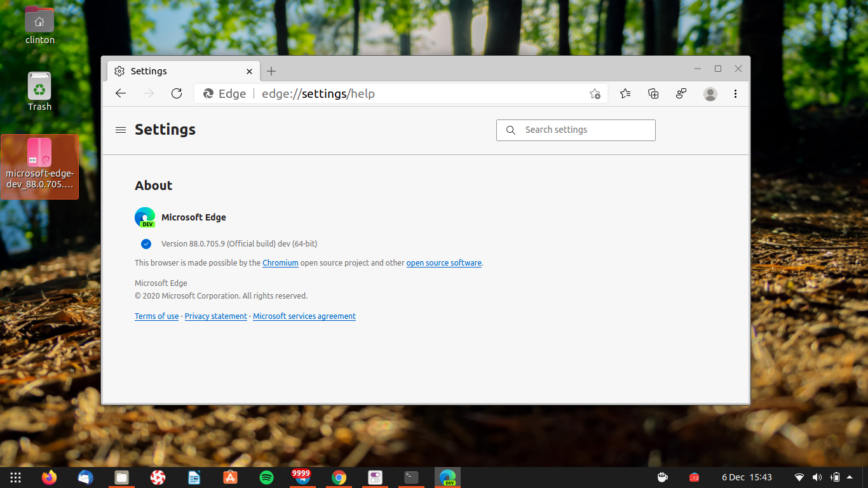Open the clinton home folder
Viewport: 868px width, 488px height.
pyautogui.click(x=39, y=27)
